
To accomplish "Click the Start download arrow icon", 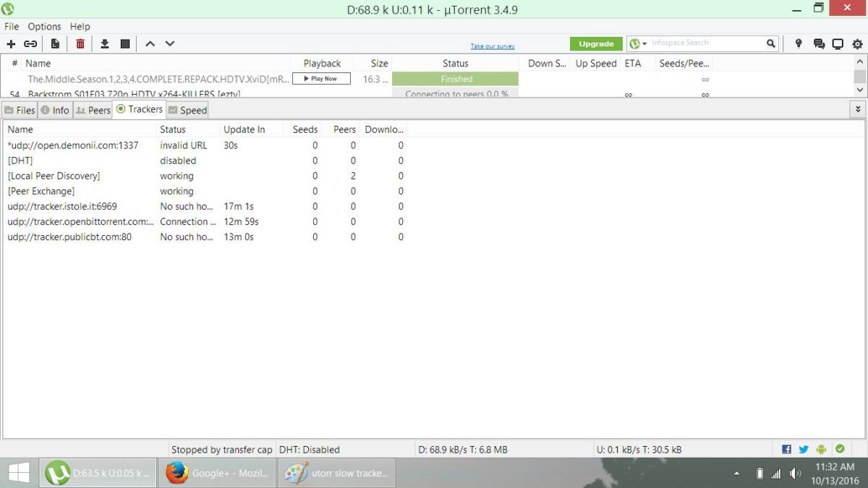I will coord(105,44).
